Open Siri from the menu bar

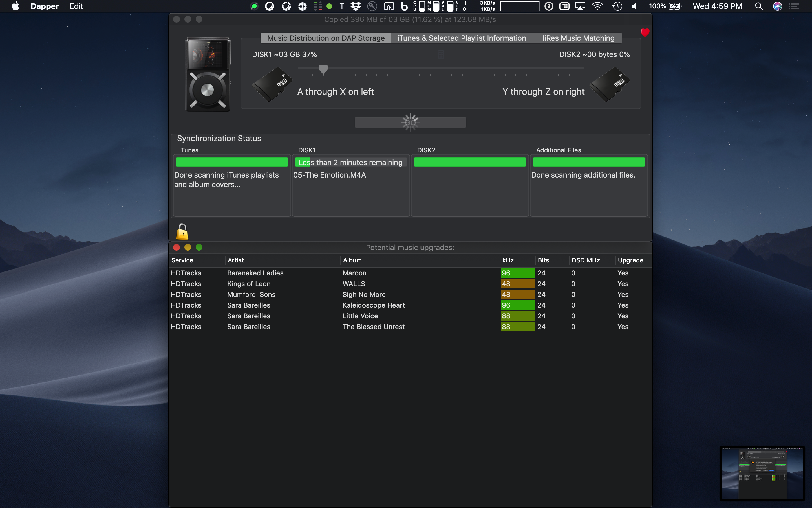[777, 6]
